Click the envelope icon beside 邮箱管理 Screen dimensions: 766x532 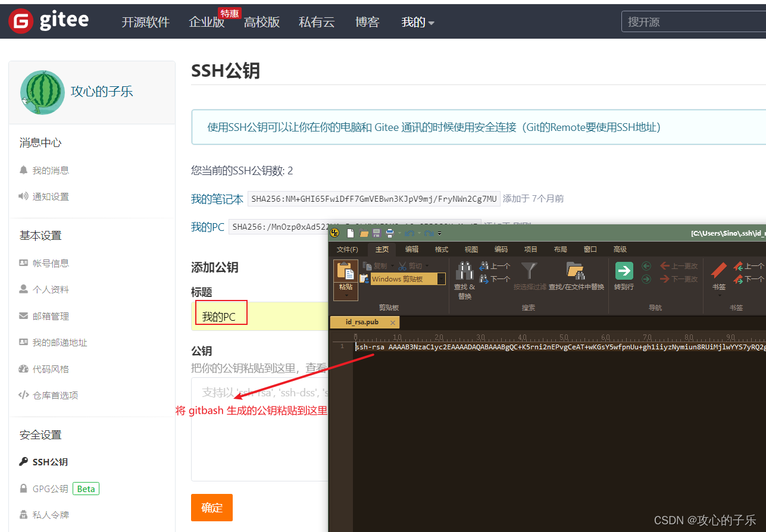pos(24,316)
